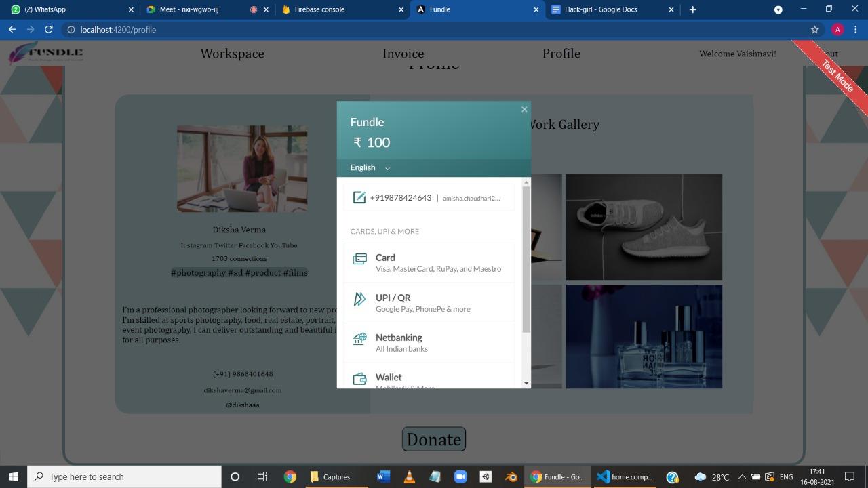Viewport: 868px width, 488px height.
Task: Open the tab search dropdown in Chrome
Action: click(778, 9)
